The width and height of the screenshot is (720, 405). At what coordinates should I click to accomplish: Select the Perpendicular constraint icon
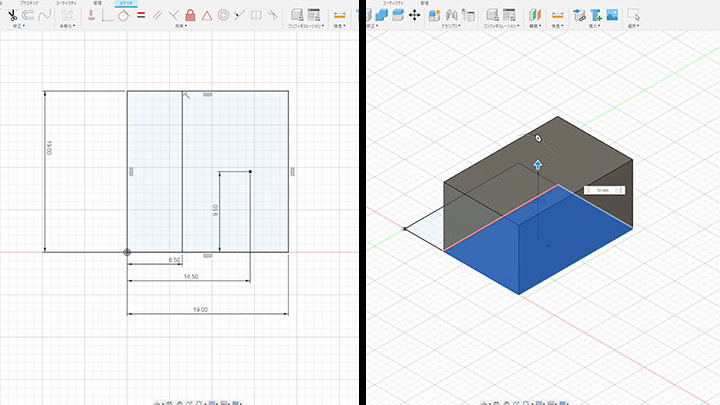[x=173, y=15]
